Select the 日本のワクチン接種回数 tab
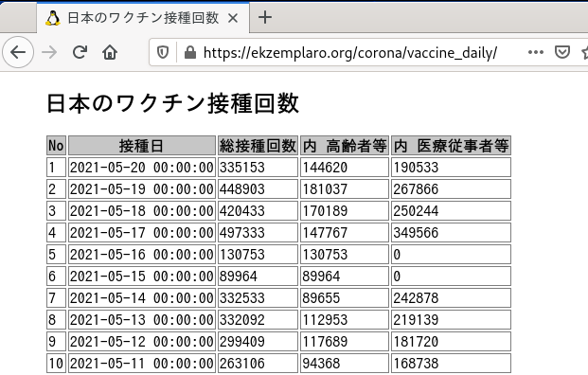Viewport: 588px width, 375px height. (143, 18)
